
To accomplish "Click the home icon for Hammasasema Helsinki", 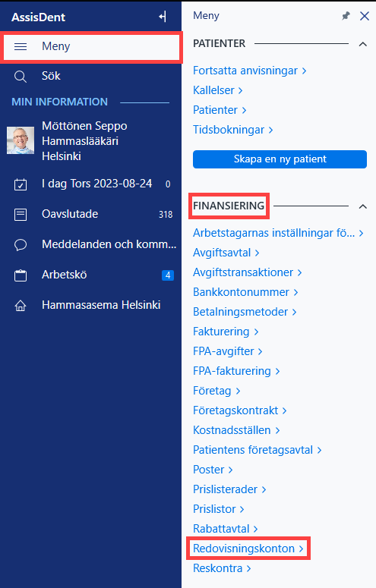I will pos(21,306).
